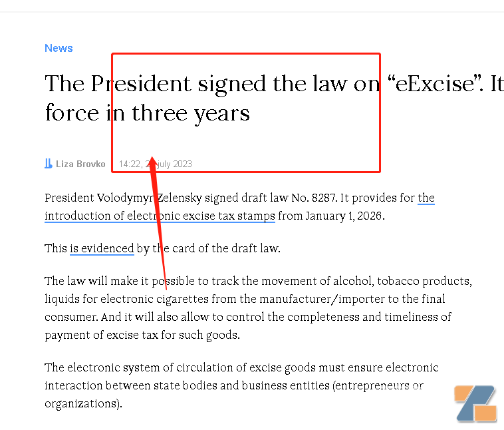
Task: Click the word "eExcise" in the headline
Action: pyautogui.click(x=436, y=83)
